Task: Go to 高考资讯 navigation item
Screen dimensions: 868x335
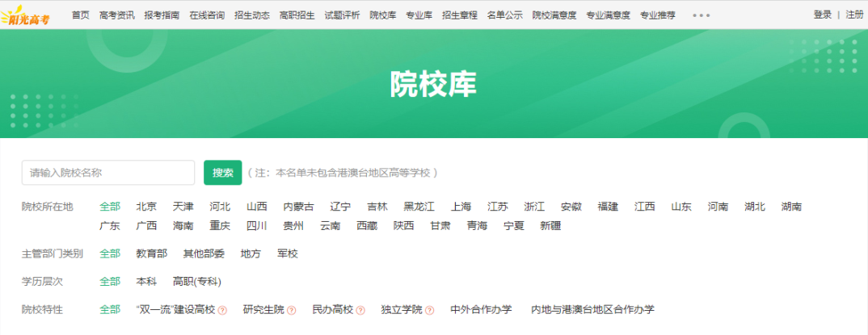Action: click(x=117, y=15)
